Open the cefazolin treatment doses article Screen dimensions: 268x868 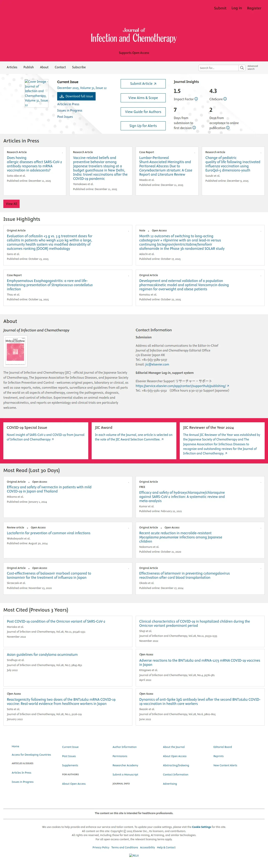(49, 242)
